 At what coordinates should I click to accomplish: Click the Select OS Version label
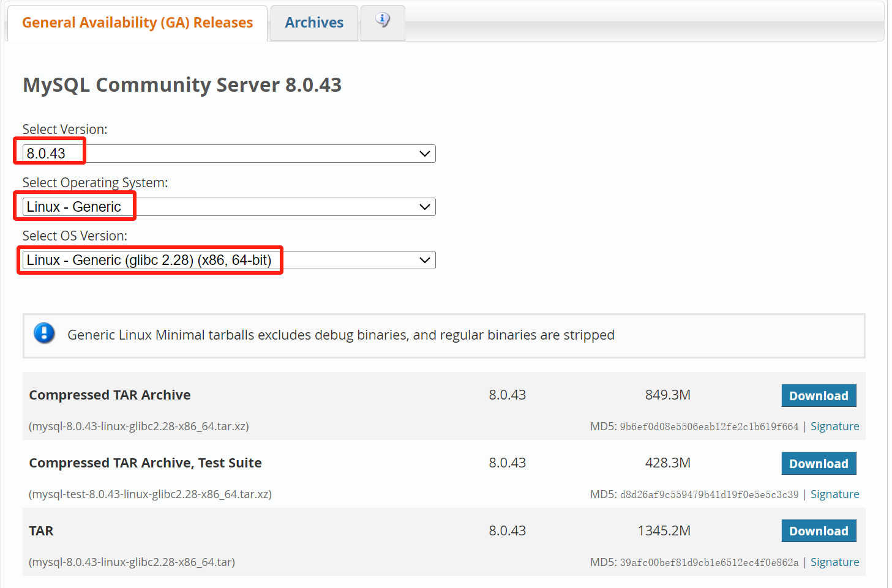tap(75, 236)
